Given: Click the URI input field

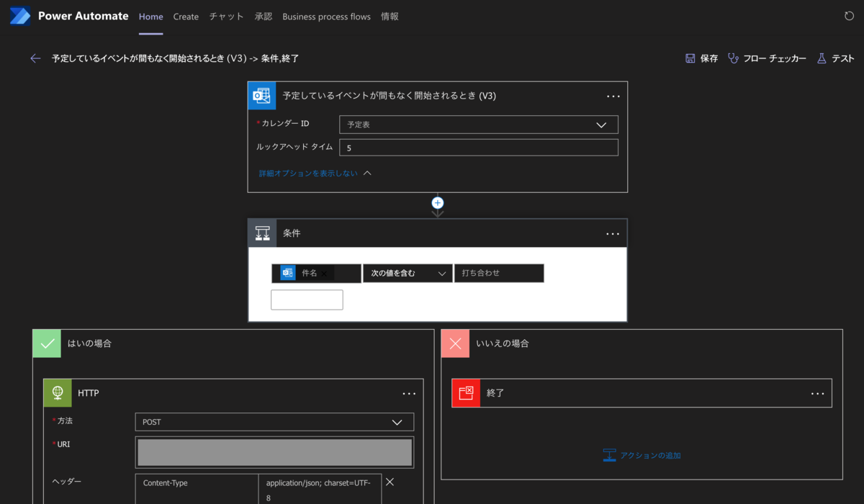Looking at the screenshot, I should click(x=274, y=452).
